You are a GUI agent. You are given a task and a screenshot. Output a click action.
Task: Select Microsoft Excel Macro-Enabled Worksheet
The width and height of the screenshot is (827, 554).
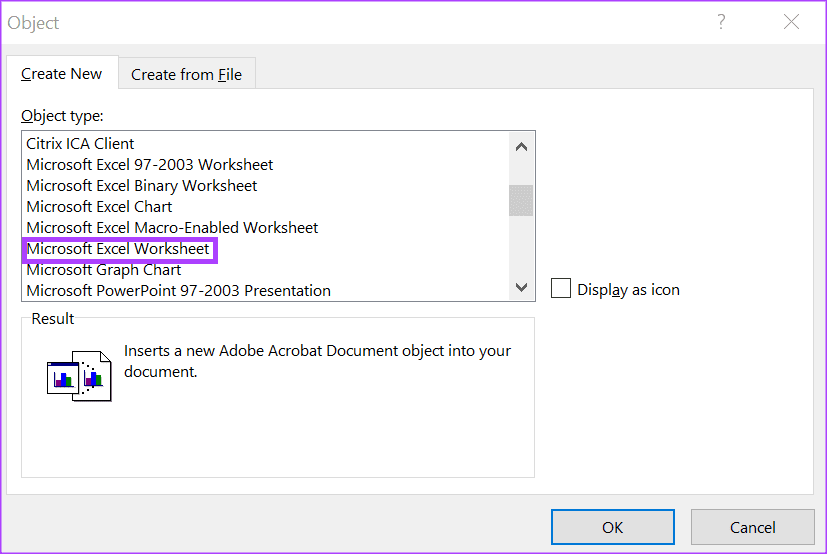266,228
